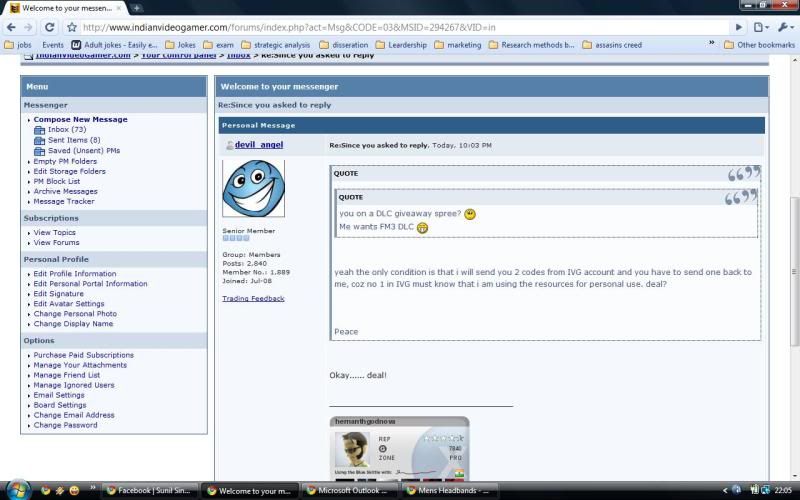Click the browser back arrow button

pos(12,27)
